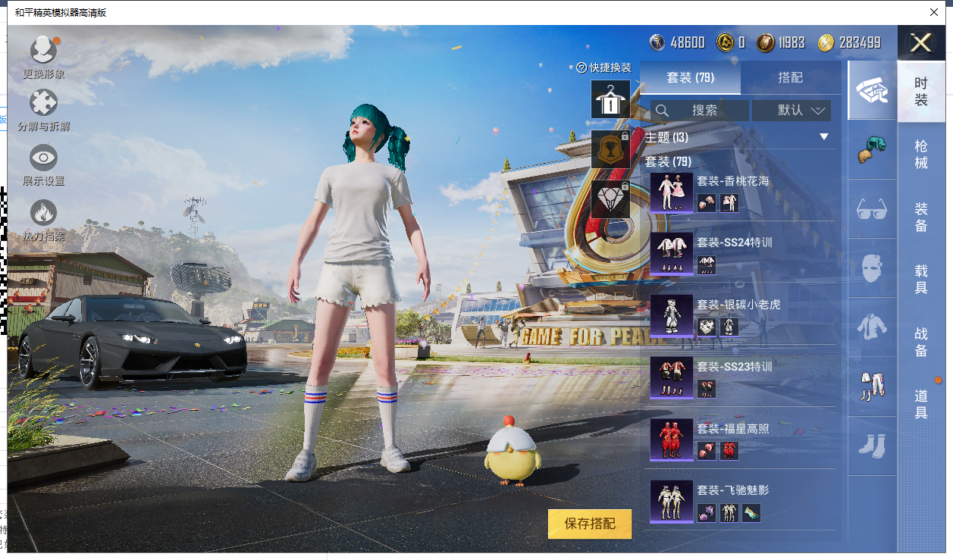Select the 套装-福星高照 outfit thumbnail

click(x=672, y=440)
